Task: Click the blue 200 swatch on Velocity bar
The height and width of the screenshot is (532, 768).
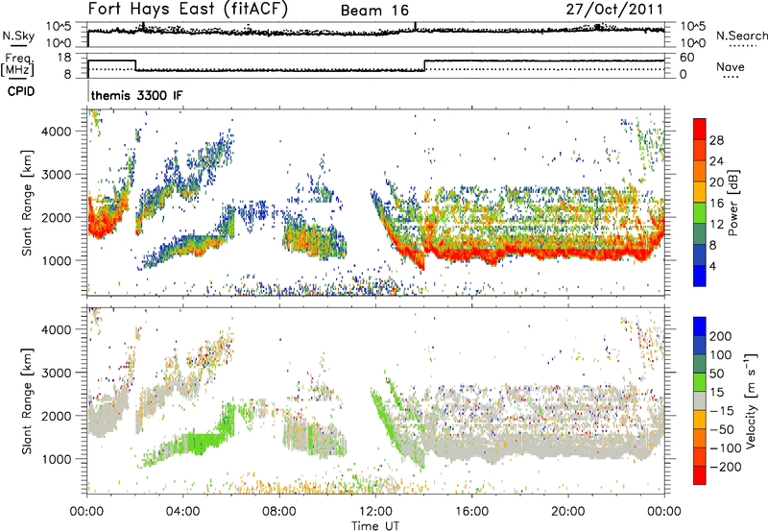Action: point(700,326)
